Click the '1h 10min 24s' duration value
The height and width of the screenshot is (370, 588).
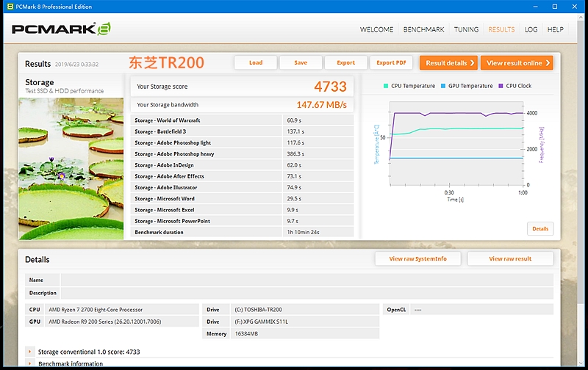303,232
